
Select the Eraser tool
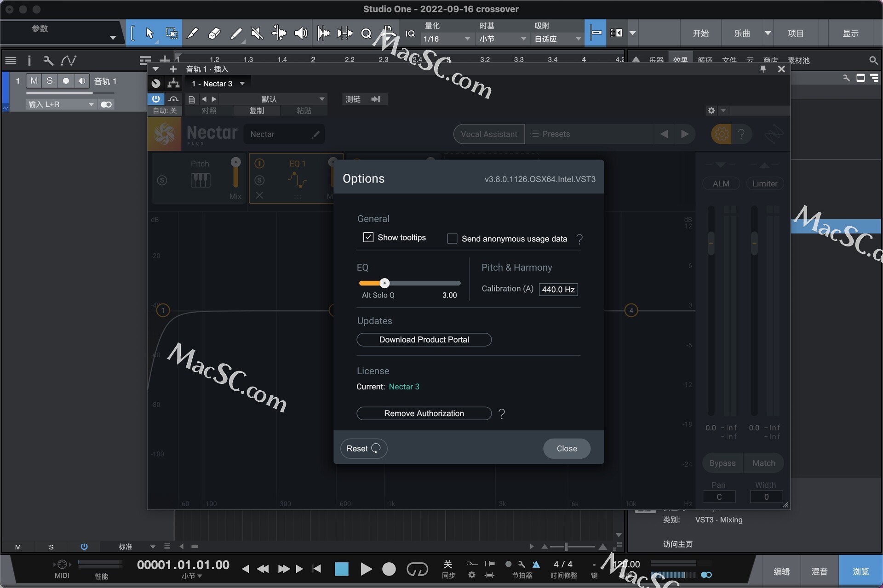click(214, 33)
